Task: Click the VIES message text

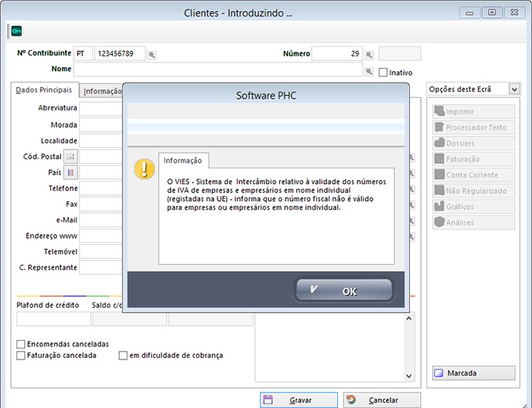Action: [276, 195]
